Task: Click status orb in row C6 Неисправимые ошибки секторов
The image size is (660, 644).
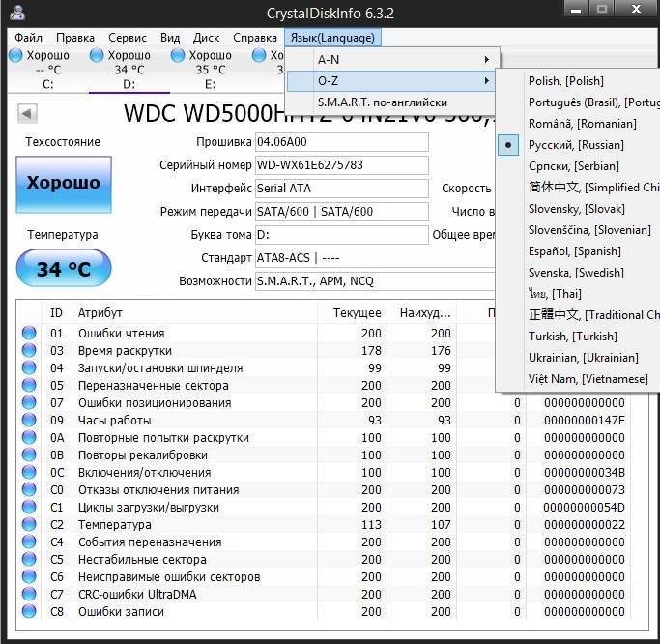Action: point(29,576)
